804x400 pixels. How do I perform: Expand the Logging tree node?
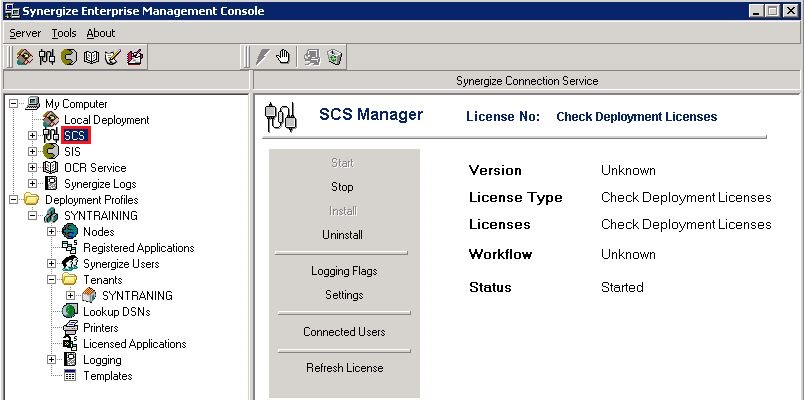pyautogui.click(x=52, y=359)
